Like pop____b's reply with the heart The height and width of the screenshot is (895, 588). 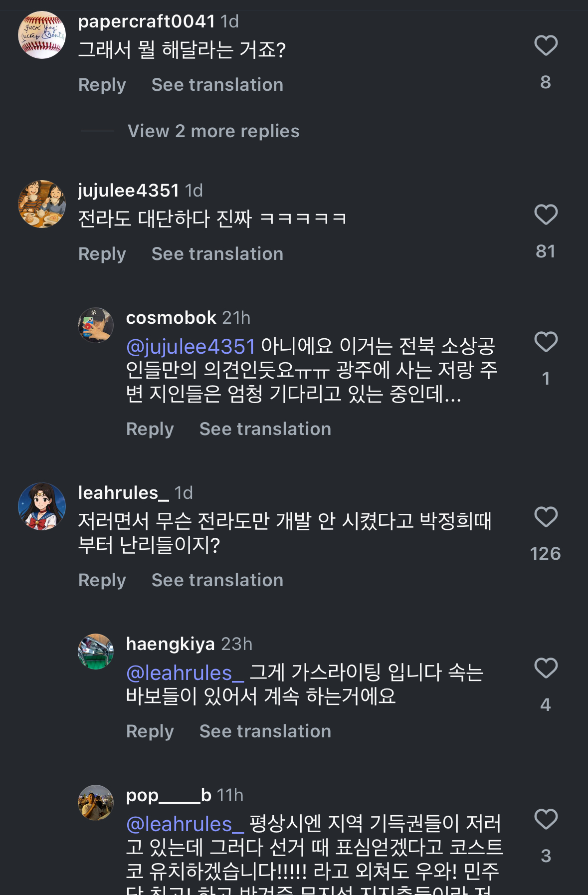(546, 820)
